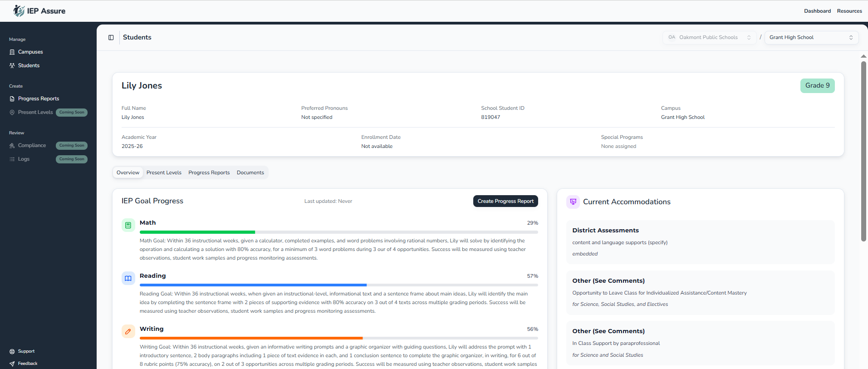The height and width of the screenshot is (369, 868).
Task: Click the Campuses building icon
Action: click(x=12, y=52)
